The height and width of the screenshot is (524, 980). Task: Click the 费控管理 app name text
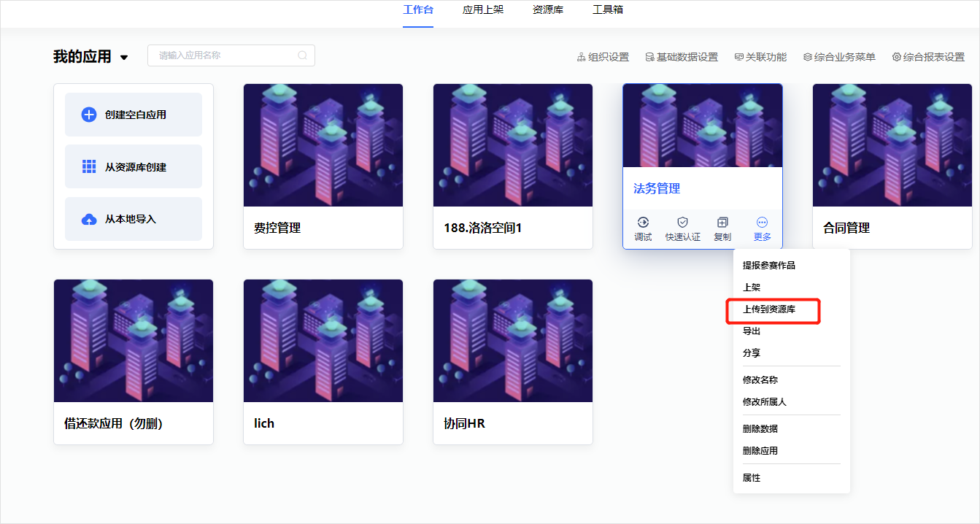pos(277,228)
